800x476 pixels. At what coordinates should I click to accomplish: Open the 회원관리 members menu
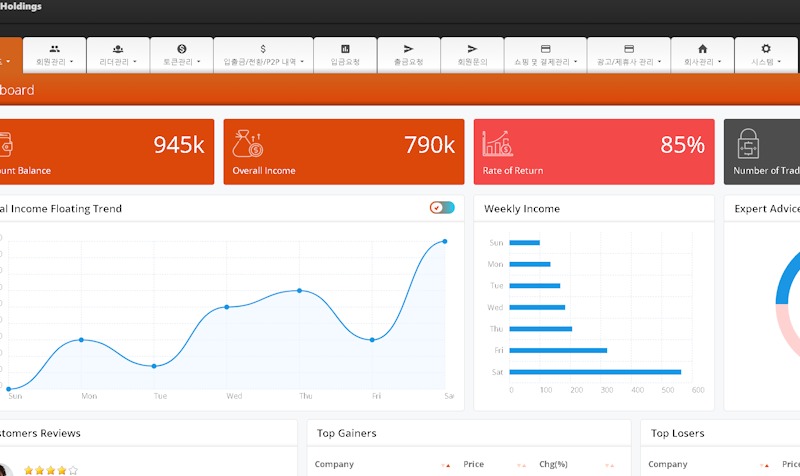click(54, 55)
